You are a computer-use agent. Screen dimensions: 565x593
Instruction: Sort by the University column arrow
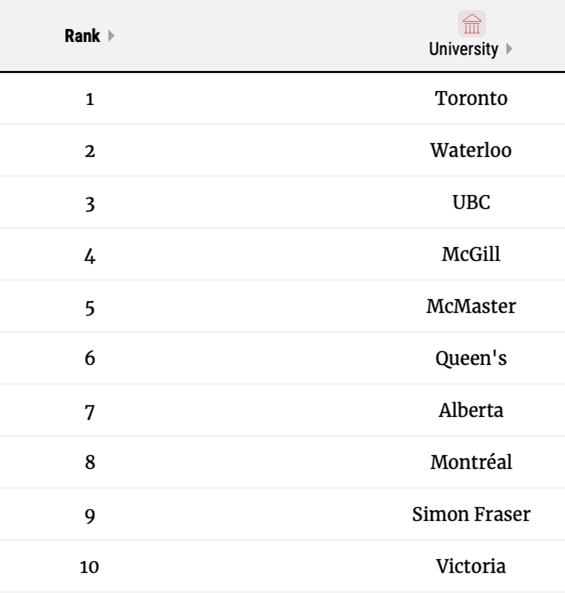tap(509, 49)
